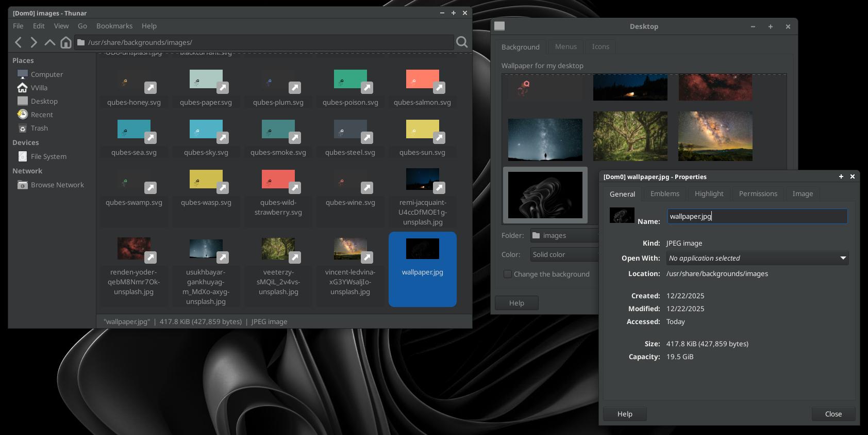
Task: Click the Forward navigation arrow
Action: tap(34, 42)
